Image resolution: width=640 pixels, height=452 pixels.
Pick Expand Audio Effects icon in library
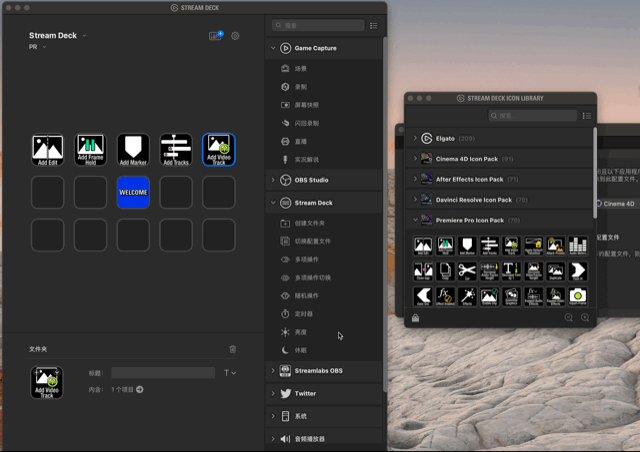[x=533, y=296]
